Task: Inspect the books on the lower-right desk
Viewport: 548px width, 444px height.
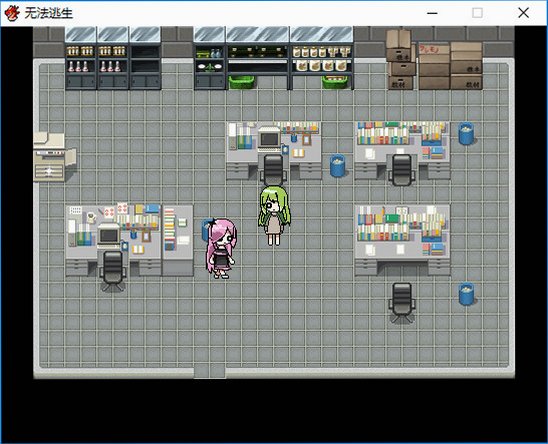Action: 402,223
